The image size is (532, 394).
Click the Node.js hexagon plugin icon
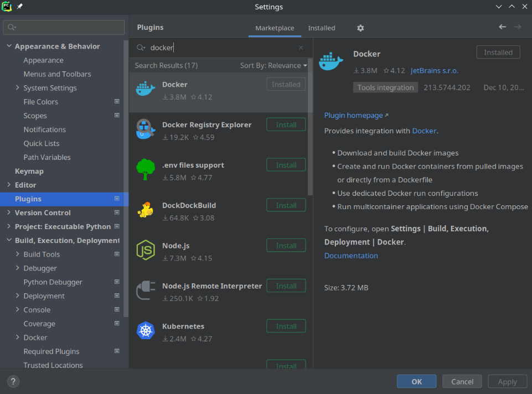[x=146, y=250]
